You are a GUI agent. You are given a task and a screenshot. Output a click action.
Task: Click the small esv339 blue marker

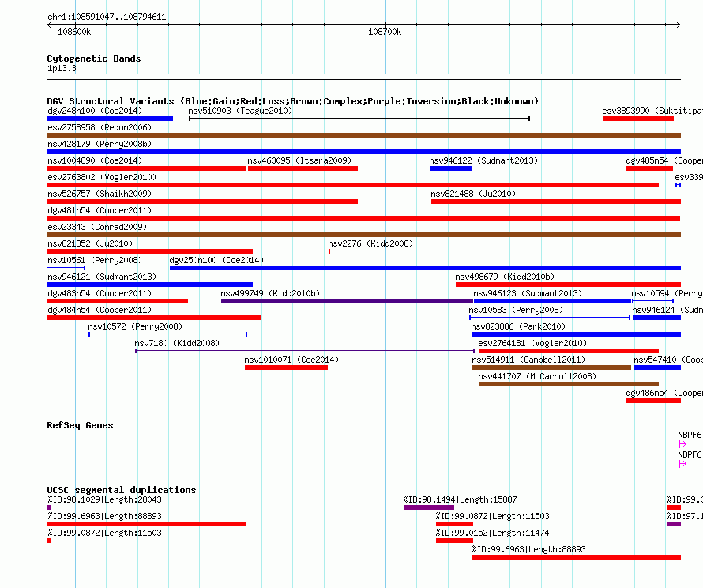click(679, 185)
